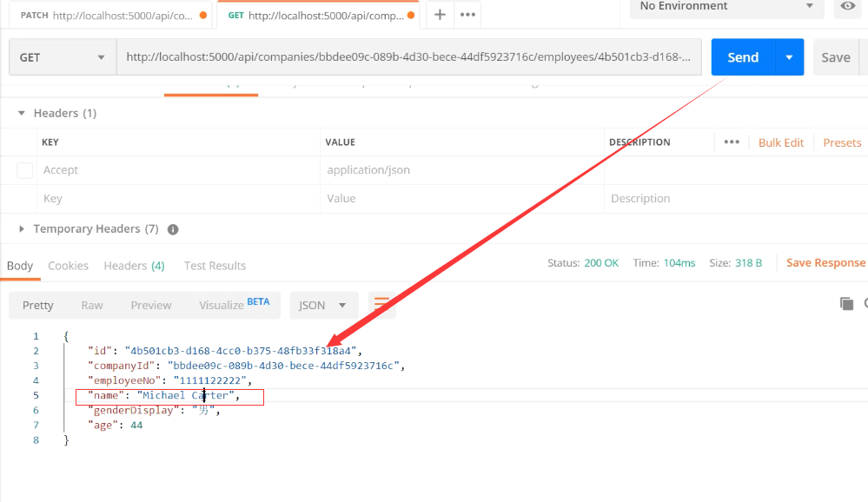868x502 pixels.
Task: Collapse the Headers (1) section
Action: pos(22,113)
